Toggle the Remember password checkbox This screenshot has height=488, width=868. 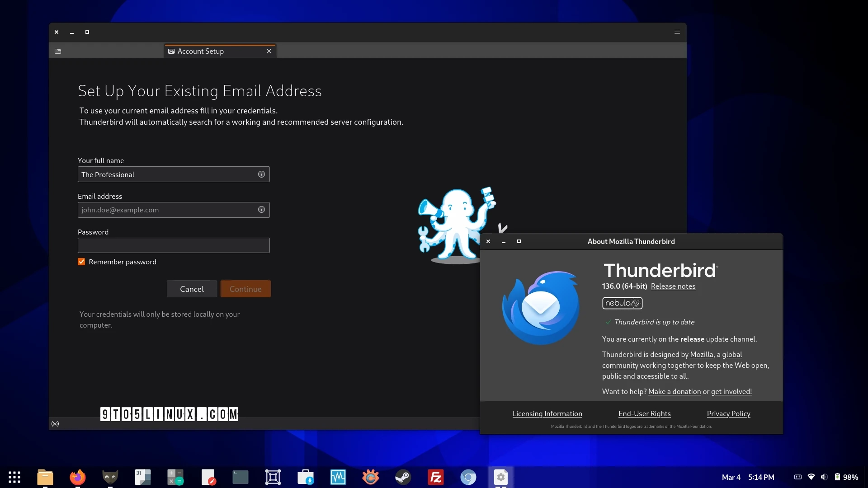pyautogui.click(x=82, y=262)
